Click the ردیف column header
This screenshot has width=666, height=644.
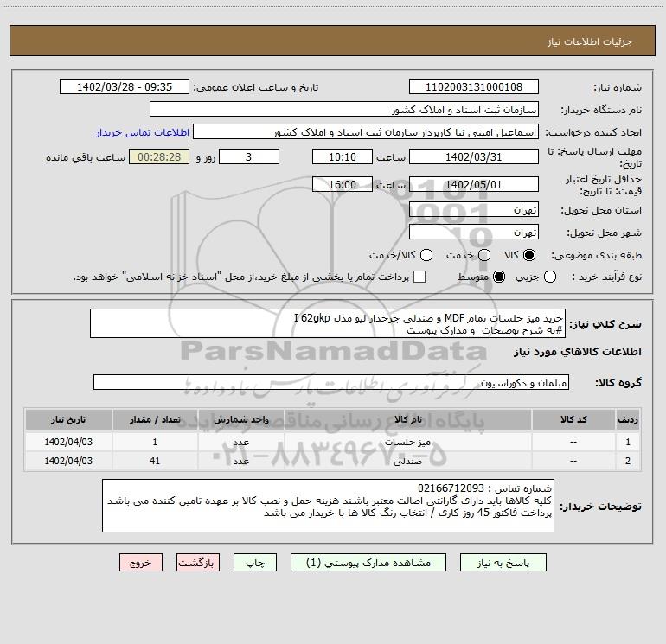coord(628,419)
